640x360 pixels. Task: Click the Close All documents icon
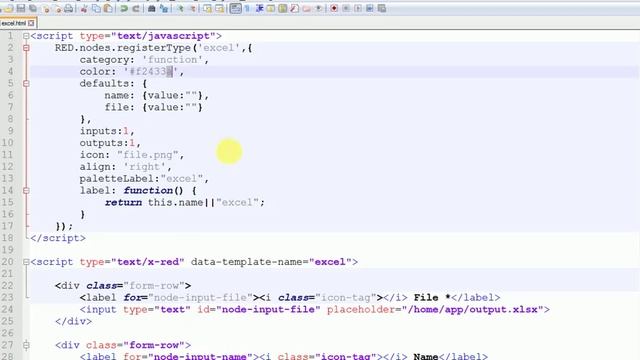pos(58,8)
